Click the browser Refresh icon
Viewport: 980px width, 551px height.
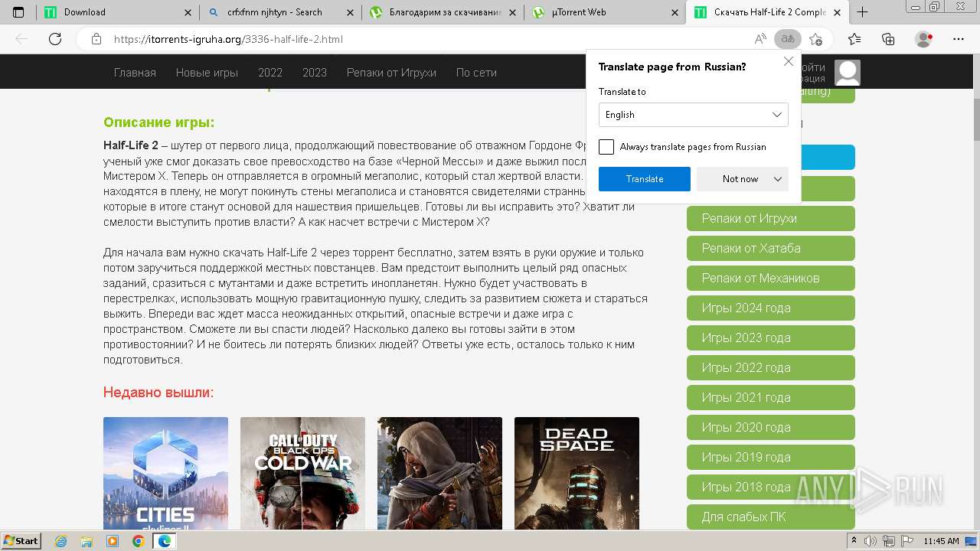click(55, 39)
